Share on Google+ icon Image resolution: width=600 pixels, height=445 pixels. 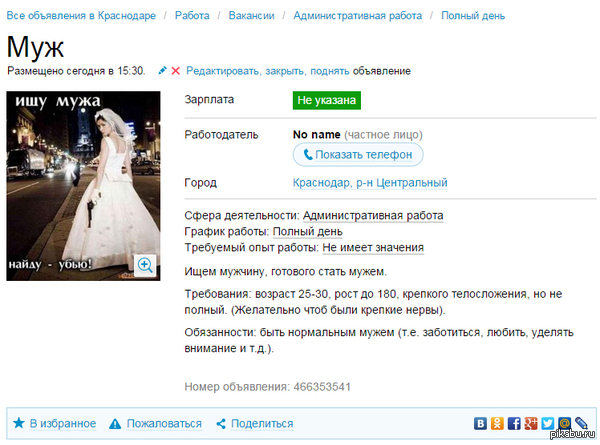point(531,423)
